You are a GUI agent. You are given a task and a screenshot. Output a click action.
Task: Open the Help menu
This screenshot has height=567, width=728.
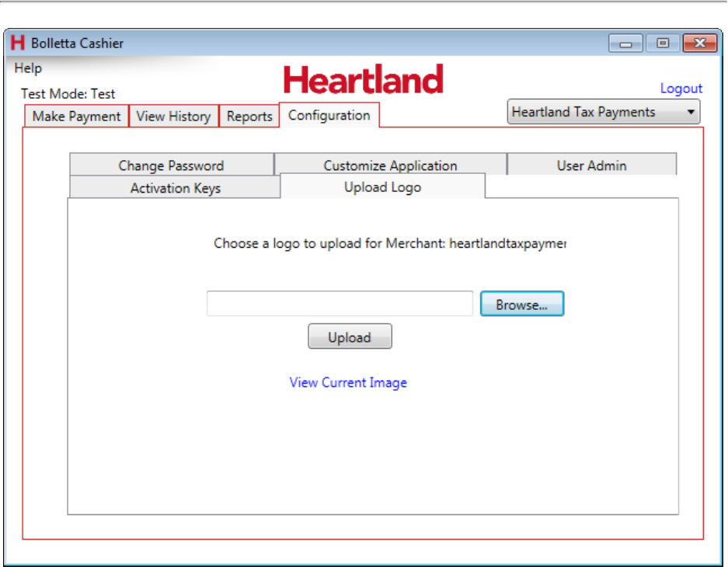tap(28, 68)
